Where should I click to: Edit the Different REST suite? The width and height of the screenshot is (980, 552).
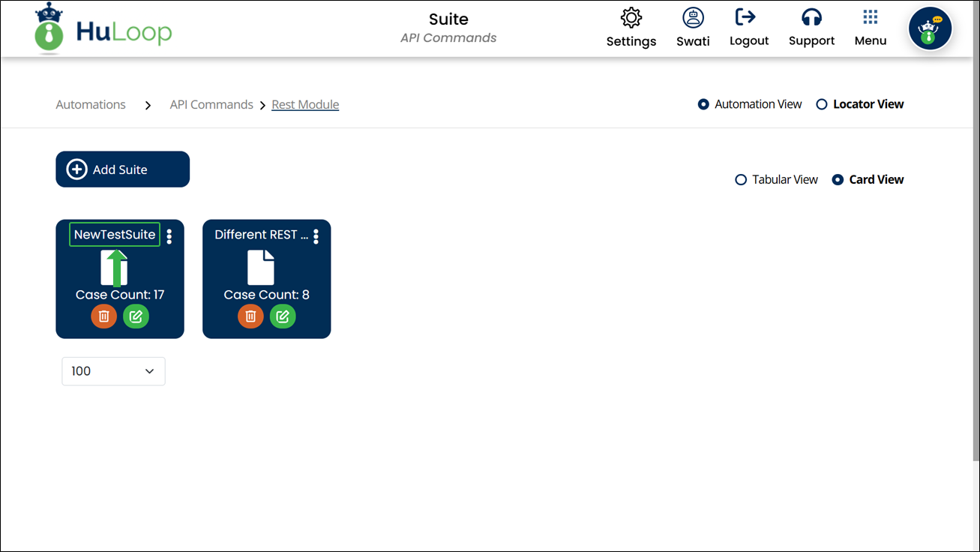point(283,316)
